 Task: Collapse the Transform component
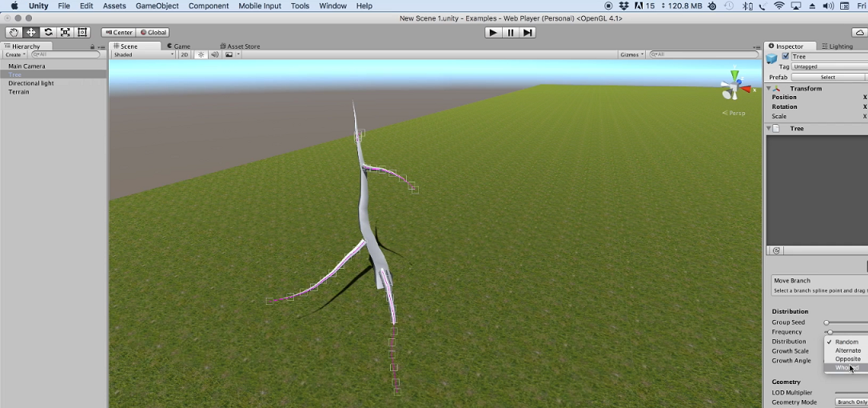768,89
